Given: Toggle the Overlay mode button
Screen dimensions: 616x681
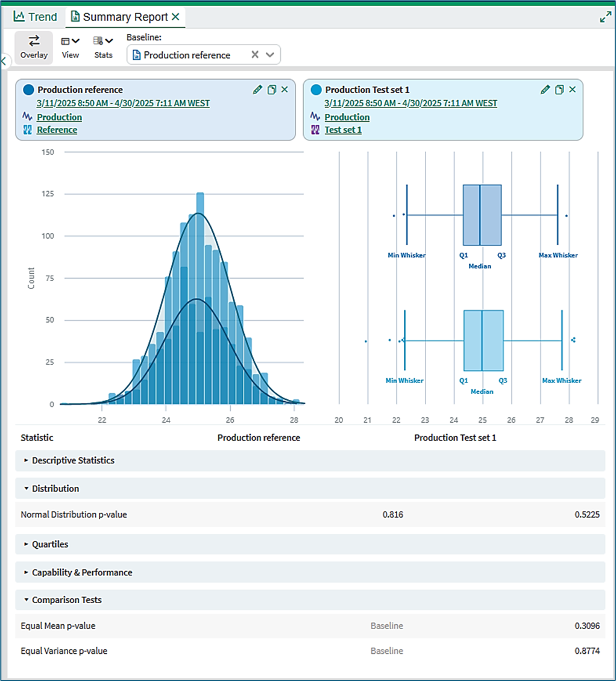Looking at the screenshot, I should (34, 47).
